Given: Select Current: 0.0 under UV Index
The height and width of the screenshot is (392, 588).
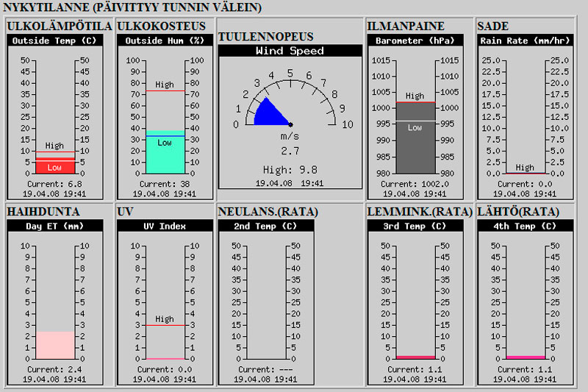Looking at the screenshot, I should click(165, 369).
